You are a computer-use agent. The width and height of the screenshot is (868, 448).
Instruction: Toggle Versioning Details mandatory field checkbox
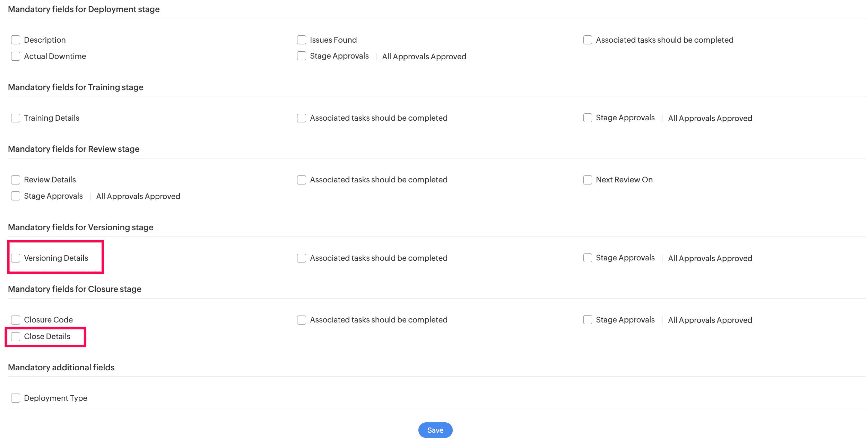(15, 258)
